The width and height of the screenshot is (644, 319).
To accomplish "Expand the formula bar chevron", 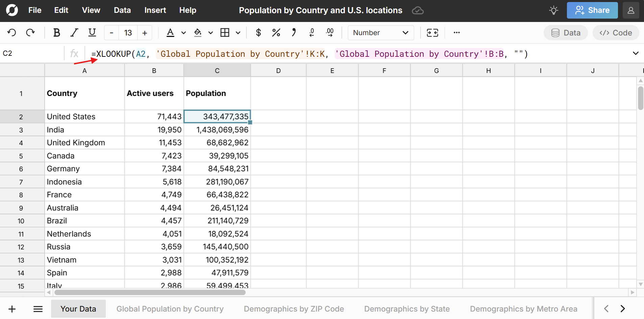I will (x=635, y=53).
